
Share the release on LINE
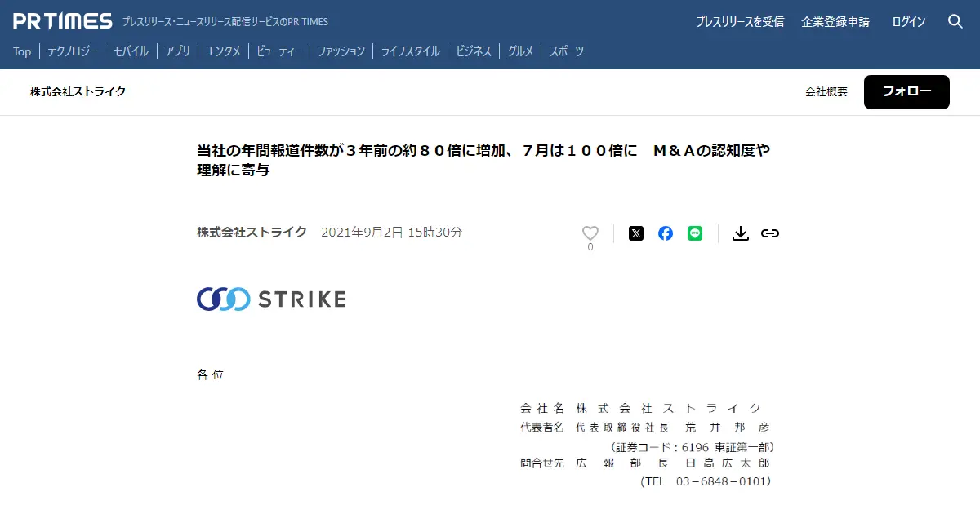pos(695,233)
